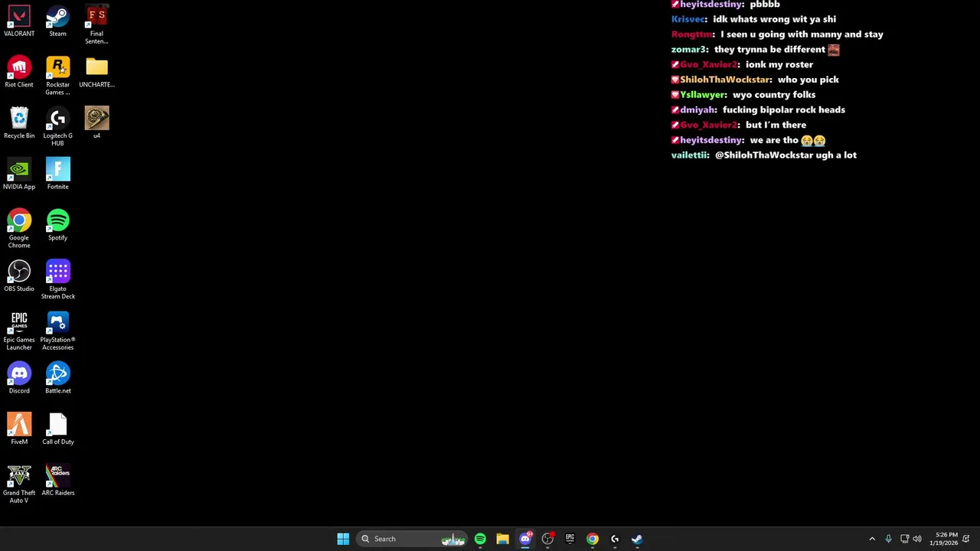The image size is (980, 551).
Task: Select the u4 desktop icon
Action: point(96,124)
